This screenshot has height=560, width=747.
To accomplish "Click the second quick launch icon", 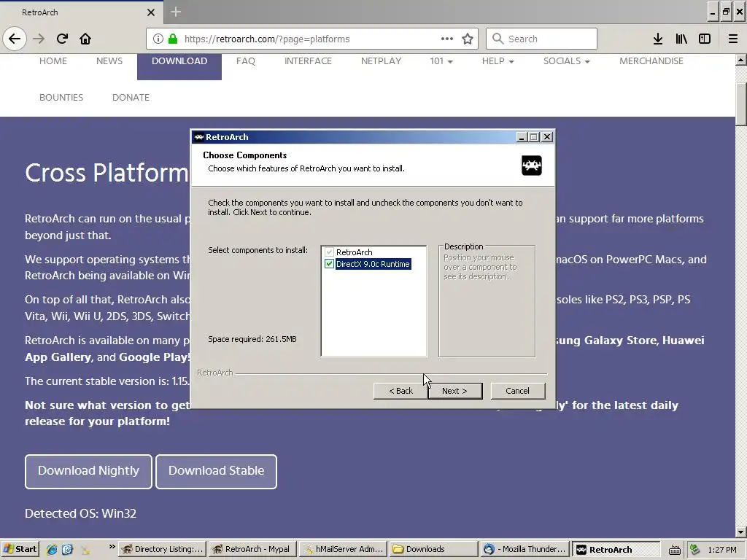I will 67,549.
